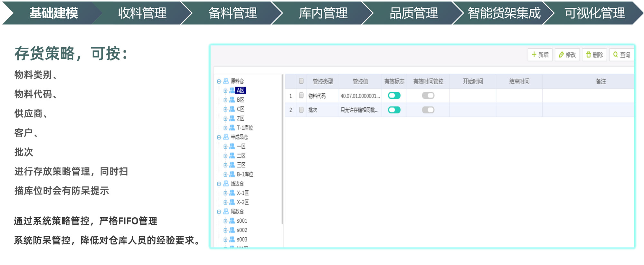The width and height of the screenshot is (644, 265).
Task: Click the 修改 (edit) pencil button
Action: pos(567,55)
